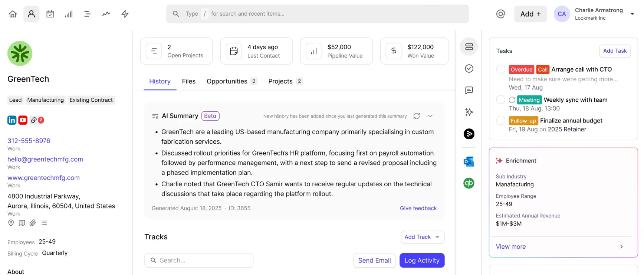Click the @ mentions icon
The height and width of the screenshot is (275, 644).
[501, 14]
